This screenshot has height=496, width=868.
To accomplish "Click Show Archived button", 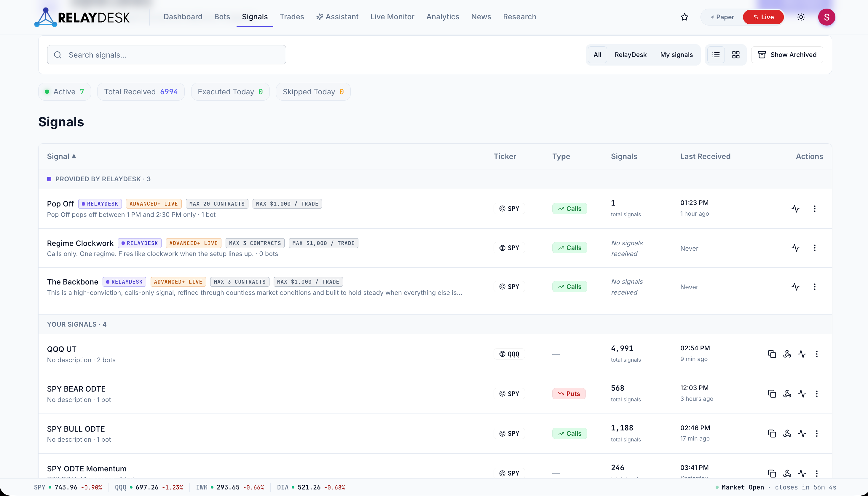I will coord(787,55).
